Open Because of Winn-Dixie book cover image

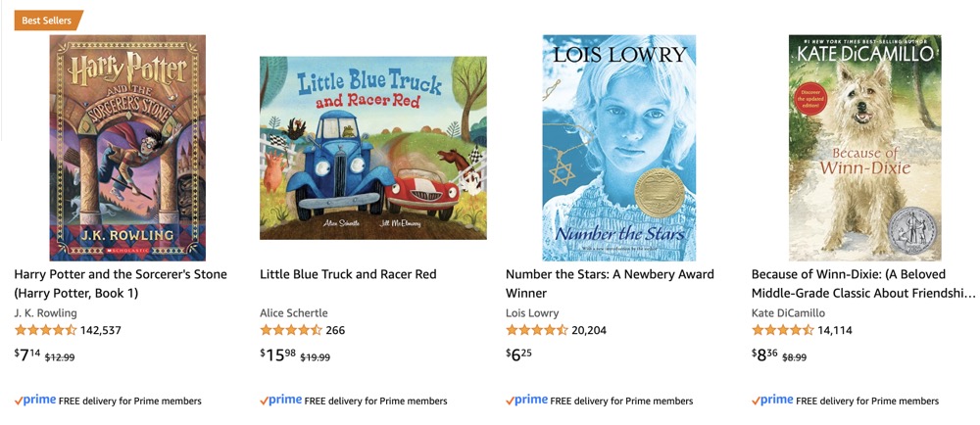click(x=865, y=148)
